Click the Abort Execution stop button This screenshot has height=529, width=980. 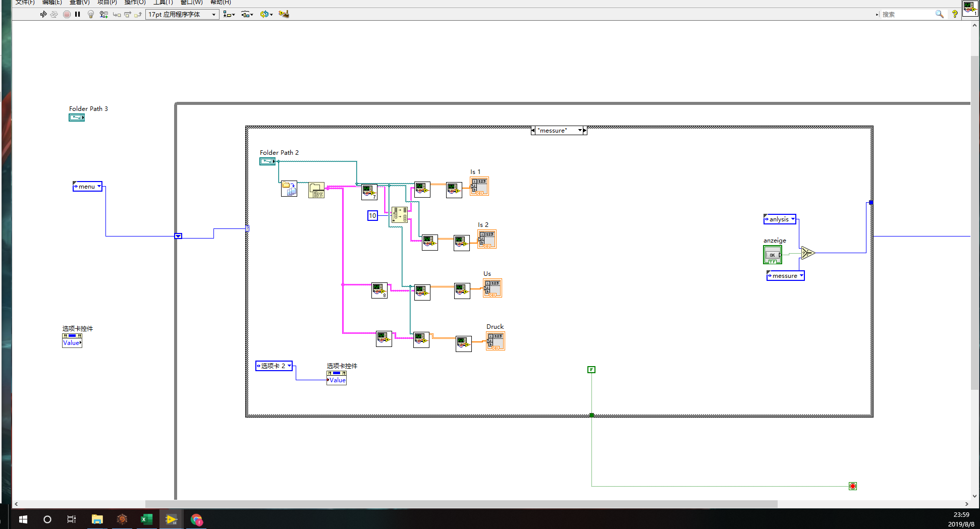pyautogui.click(x=67, y=14)
